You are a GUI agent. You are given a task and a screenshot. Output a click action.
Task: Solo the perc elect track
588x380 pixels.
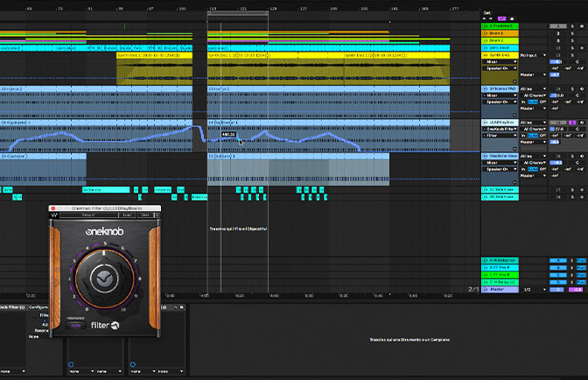click(x=572, y=48)
